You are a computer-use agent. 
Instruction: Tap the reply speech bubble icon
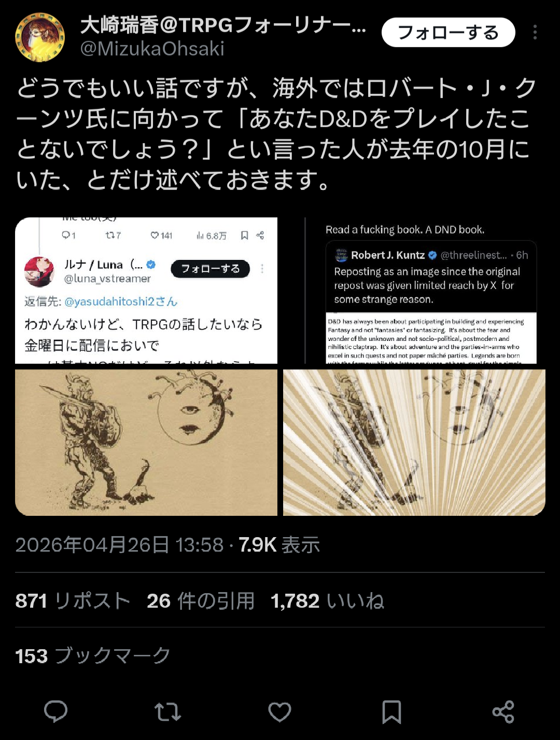pos(55,711)
